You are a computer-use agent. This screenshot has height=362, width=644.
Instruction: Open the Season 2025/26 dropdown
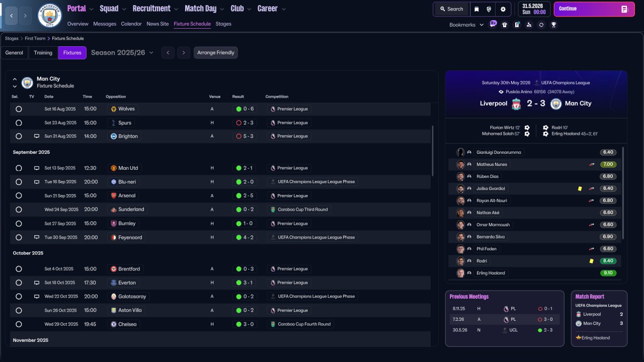pos(122,53)
